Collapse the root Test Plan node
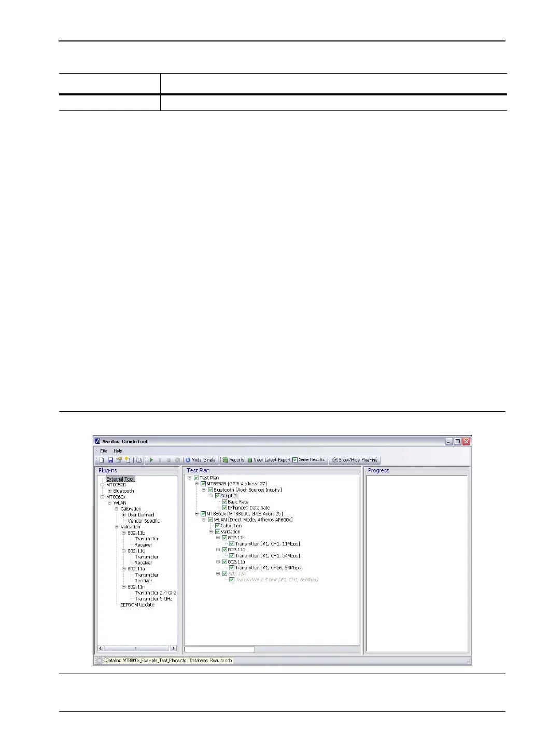Viewport: 535px width, 756px height. [x=189, y=478]
